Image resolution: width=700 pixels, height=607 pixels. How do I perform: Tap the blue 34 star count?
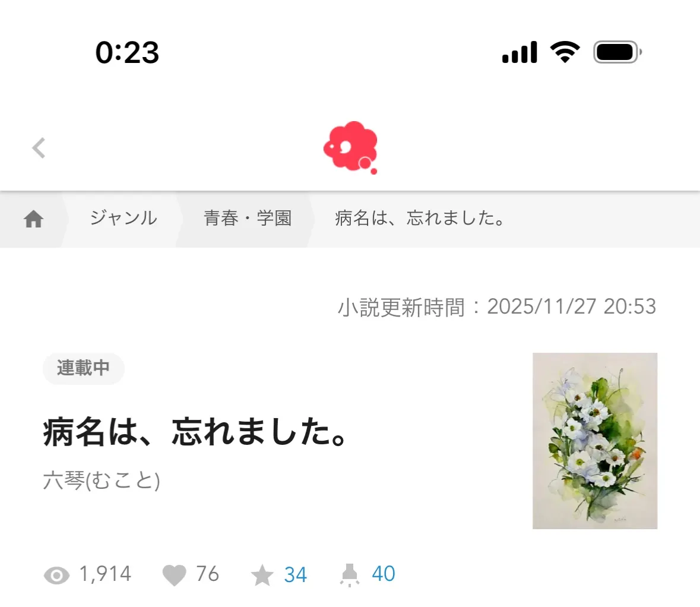click(296, 575)
